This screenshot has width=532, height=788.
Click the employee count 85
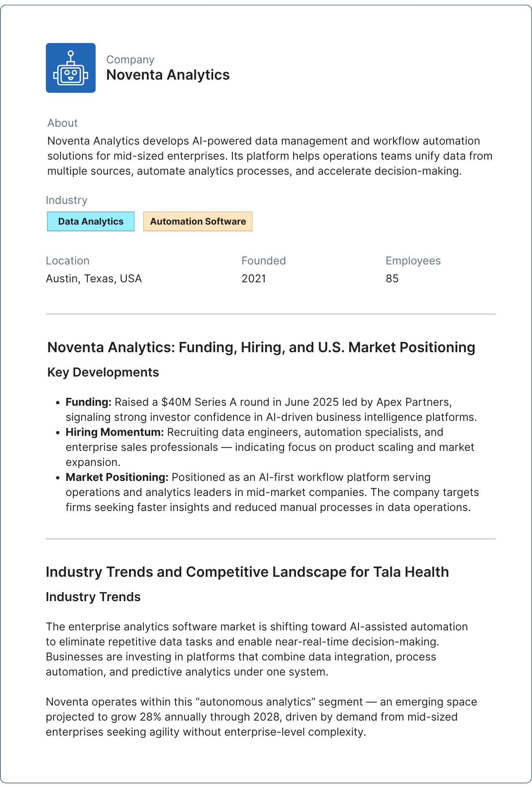click(392, 279)
